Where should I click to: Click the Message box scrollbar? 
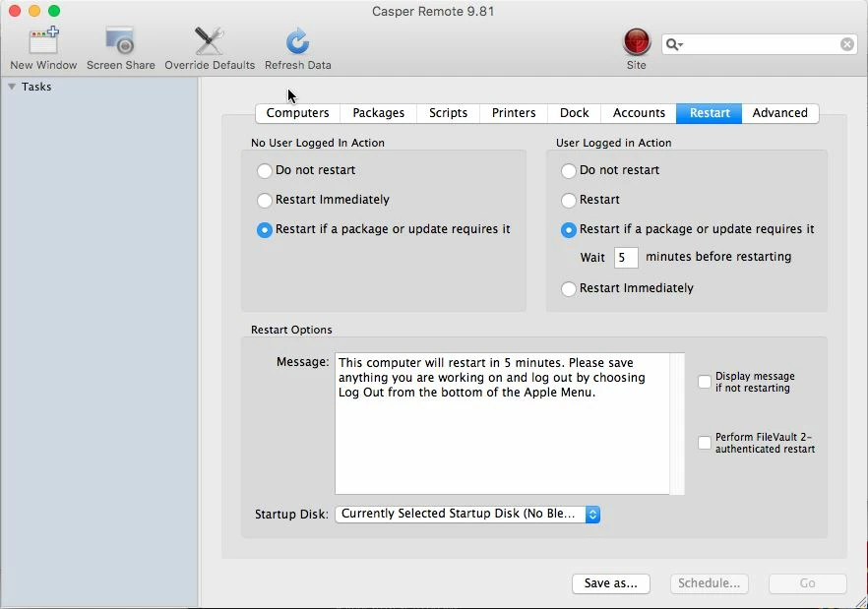point(677,423)
